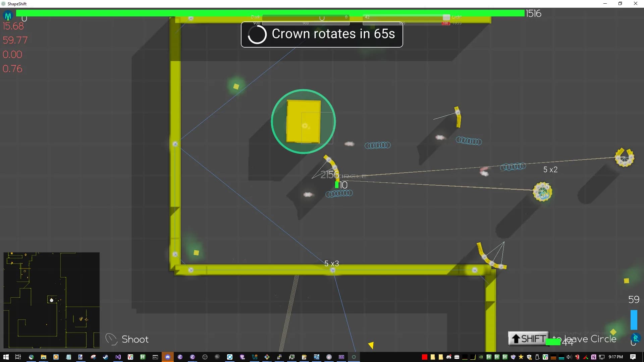
Task: Open Task View from the taskbar
Action: [x=18, y=357]
